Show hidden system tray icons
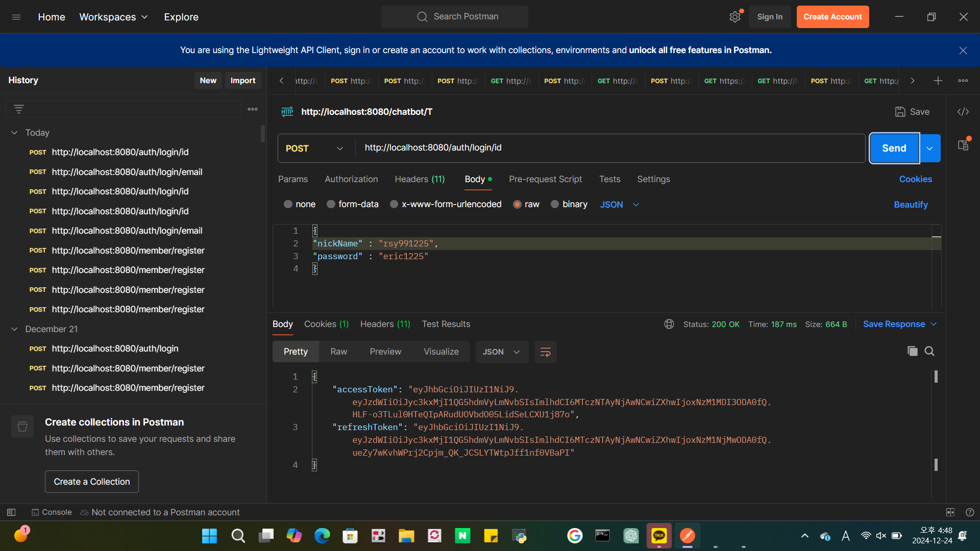The image size is (980, 551). pos(805,536)
